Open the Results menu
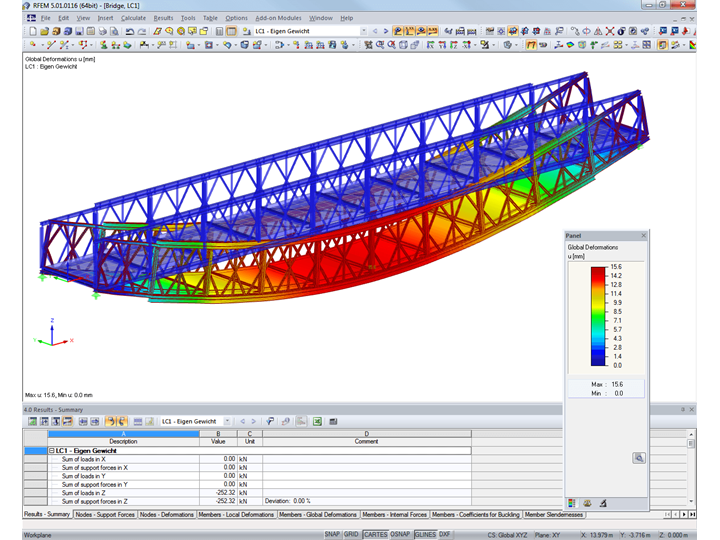 (163, 18)
